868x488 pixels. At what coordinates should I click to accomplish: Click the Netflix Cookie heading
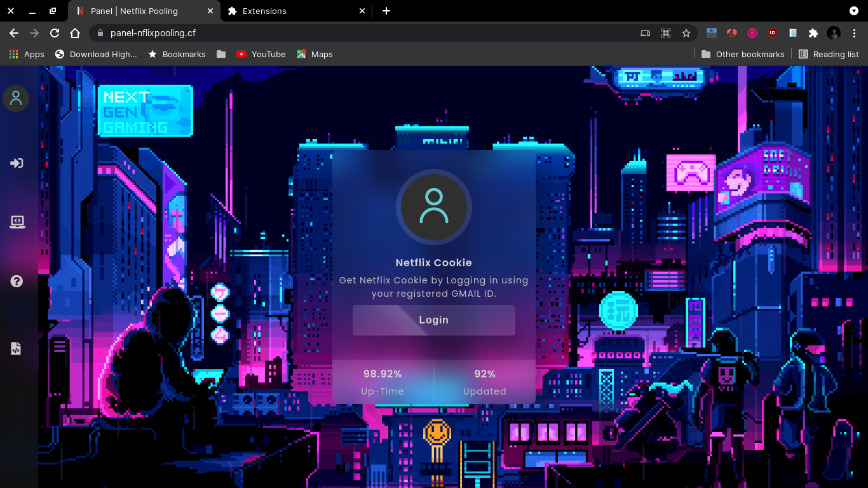434,262
